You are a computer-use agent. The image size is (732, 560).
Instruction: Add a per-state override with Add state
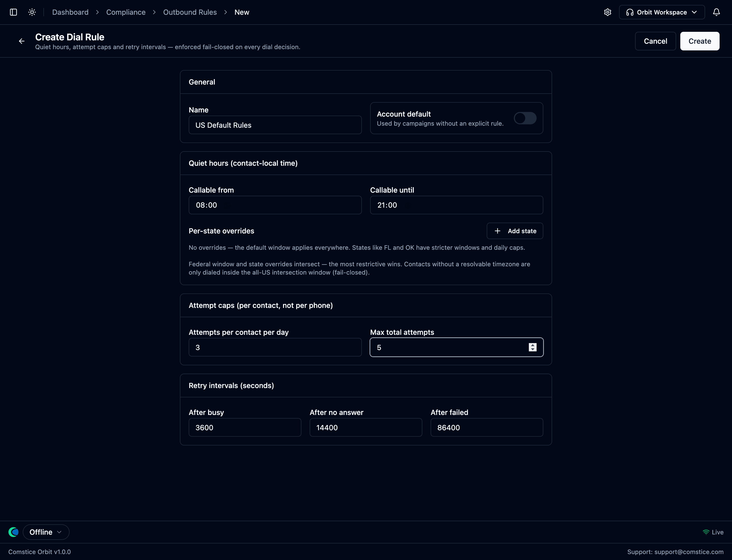pos(514,231)
